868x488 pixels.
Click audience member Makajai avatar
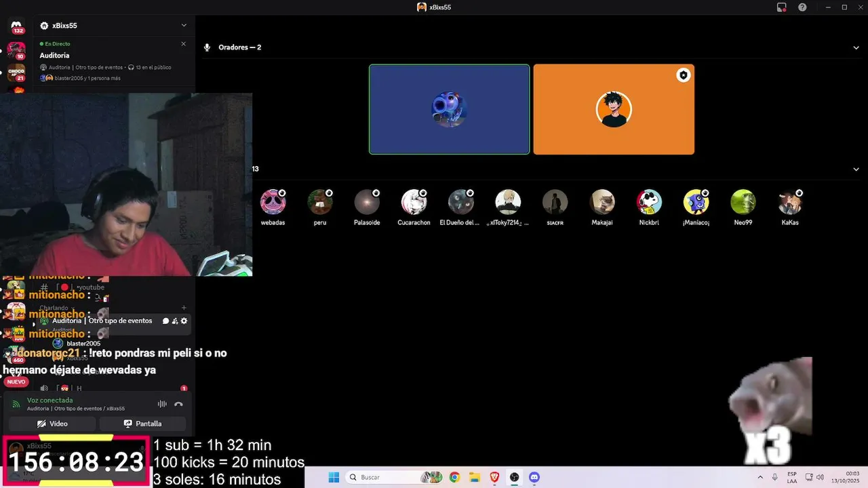pyautogui.click(x=602, y=202)
